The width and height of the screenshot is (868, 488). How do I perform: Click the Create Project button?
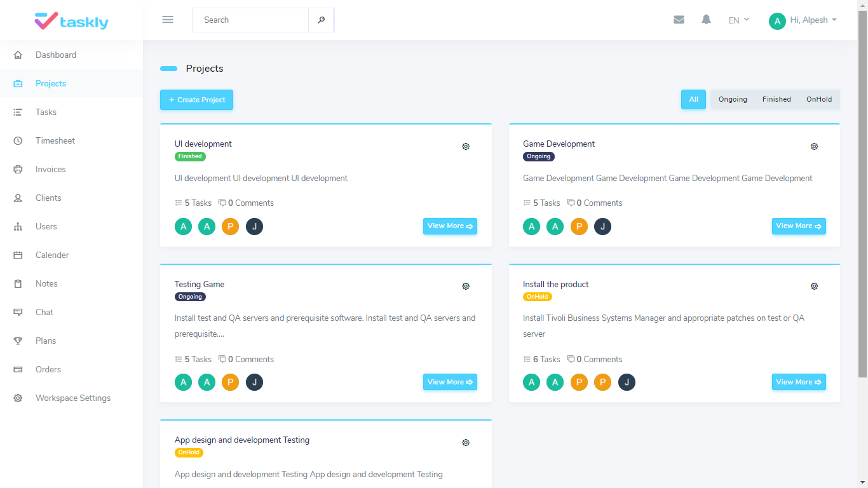(x=196, y=100)
